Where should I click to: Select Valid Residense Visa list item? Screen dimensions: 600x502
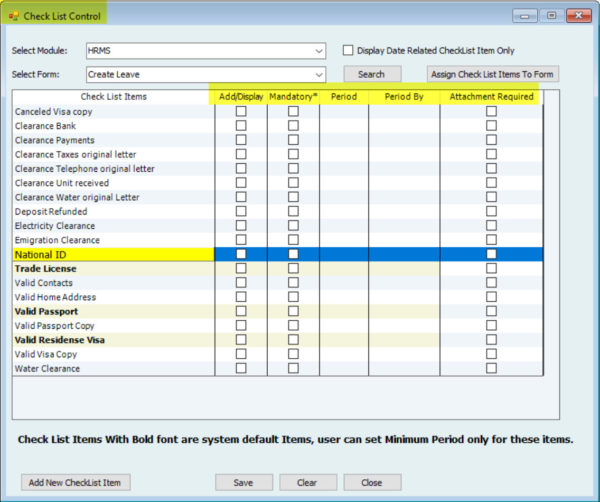click(x=62, y=340)
